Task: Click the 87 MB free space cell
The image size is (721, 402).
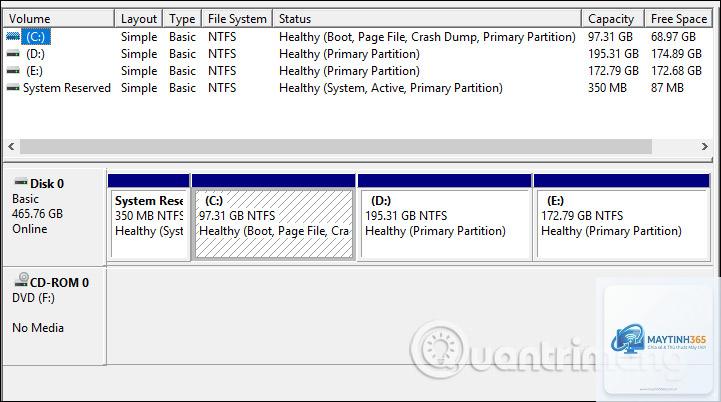Action: (667, 88)
